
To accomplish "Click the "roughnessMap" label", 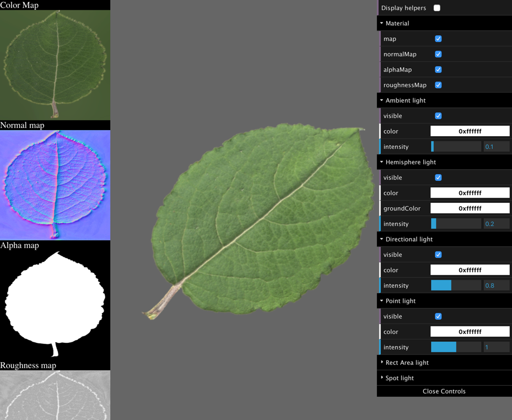I will [x=405, y=85].
